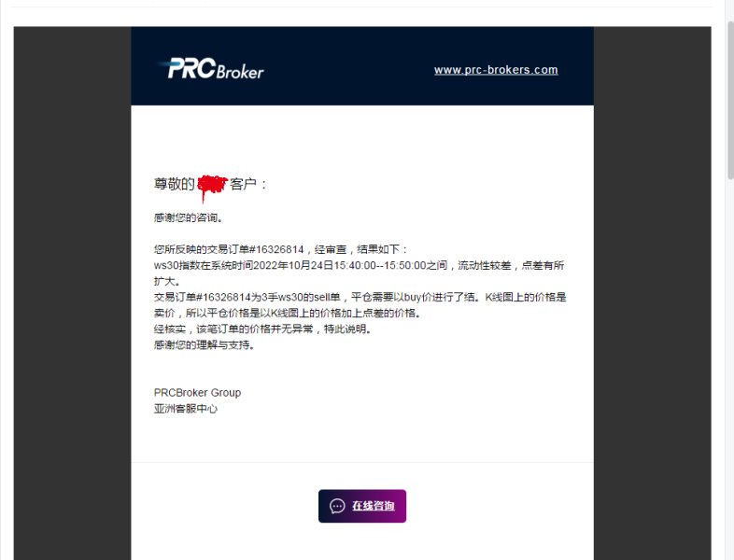
Task: Click the PRC Broker logo
Action: (x=212, y=69)
